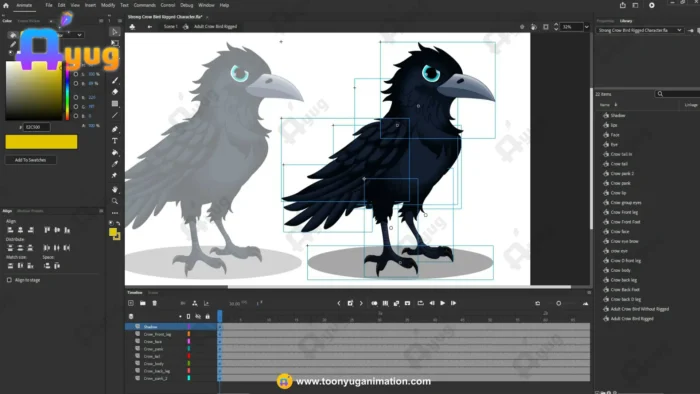Click the new layer icon in timeline

[x=131, y=303]
